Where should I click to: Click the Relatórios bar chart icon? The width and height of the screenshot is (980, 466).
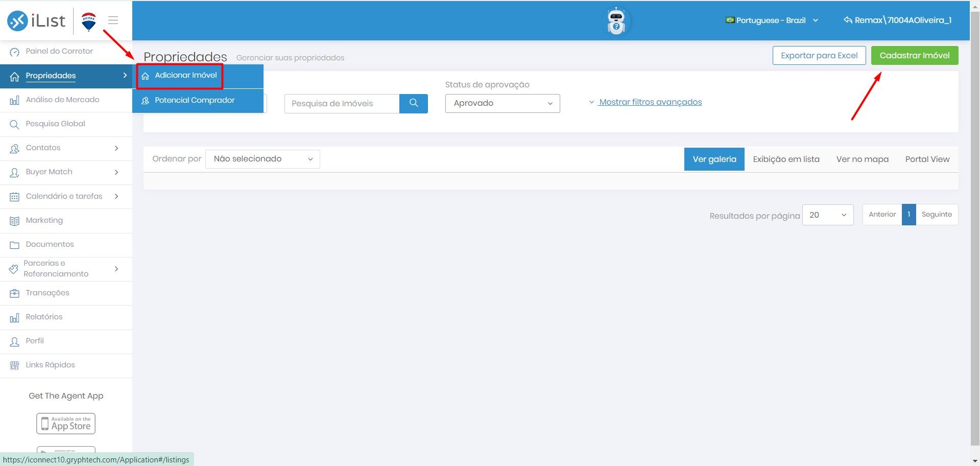[14, 317]
